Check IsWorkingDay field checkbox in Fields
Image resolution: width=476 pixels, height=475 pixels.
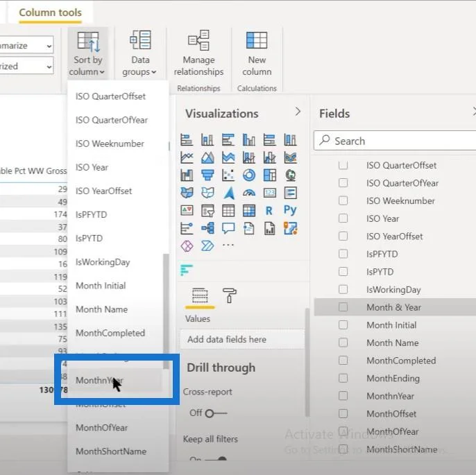(343, 289)
